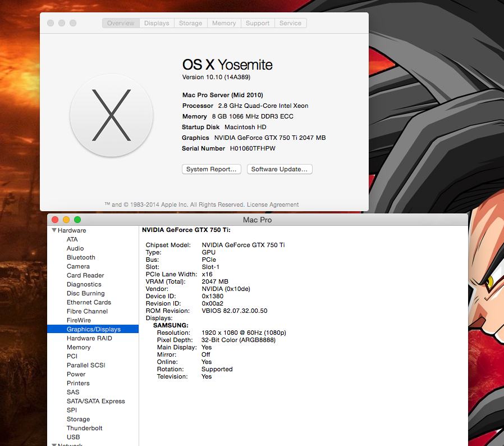Select Card Reader in the sidebar

85,275
